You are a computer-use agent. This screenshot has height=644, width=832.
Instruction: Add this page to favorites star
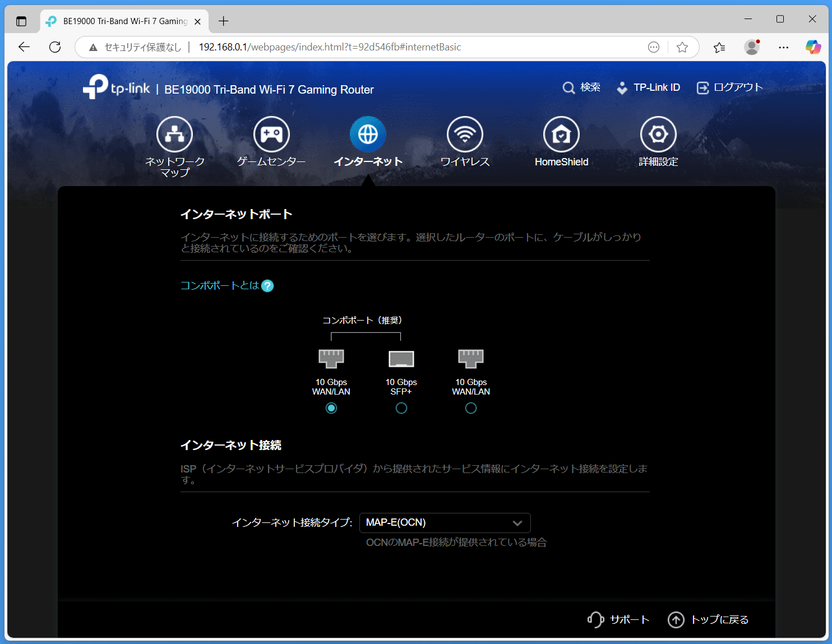click(x=682, y=47)
